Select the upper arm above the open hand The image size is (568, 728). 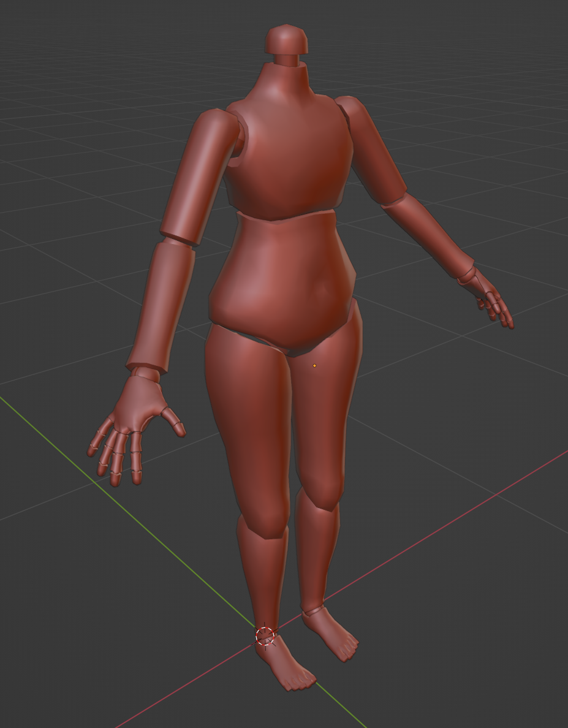(200, 176)
